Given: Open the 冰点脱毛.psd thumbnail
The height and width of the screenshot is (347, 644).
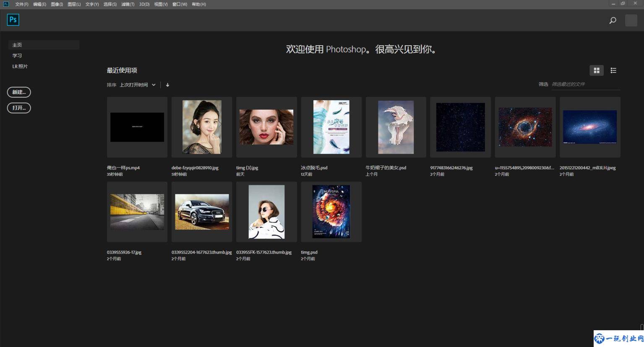Looking at the screenshot, I should click(x=331, y=127).
